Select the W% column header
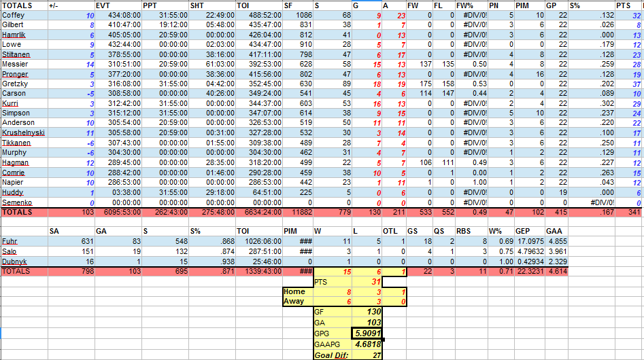This screenshot has height=360, width=644. pyautogui.click(x=501, y=231)
